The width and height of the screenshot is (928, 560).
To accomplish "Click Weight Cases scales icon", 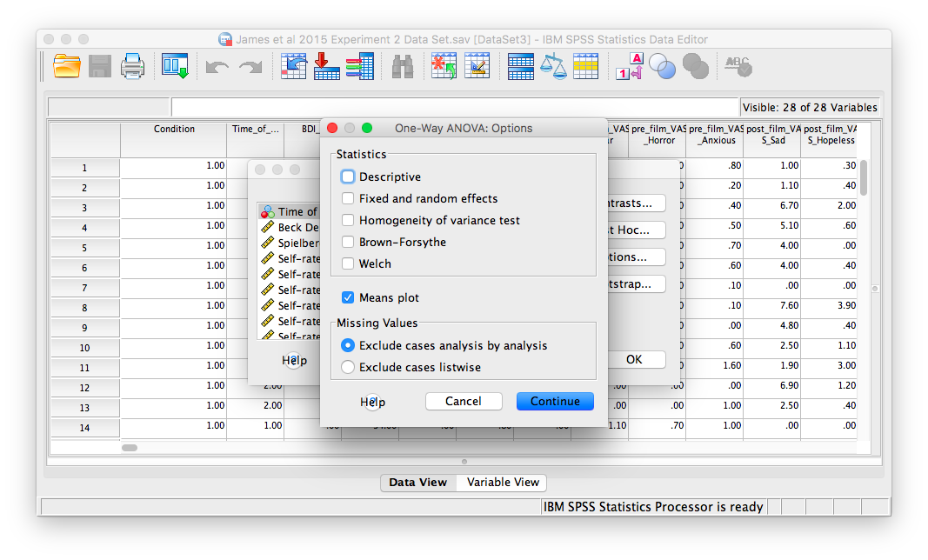I will click(553, 66).
